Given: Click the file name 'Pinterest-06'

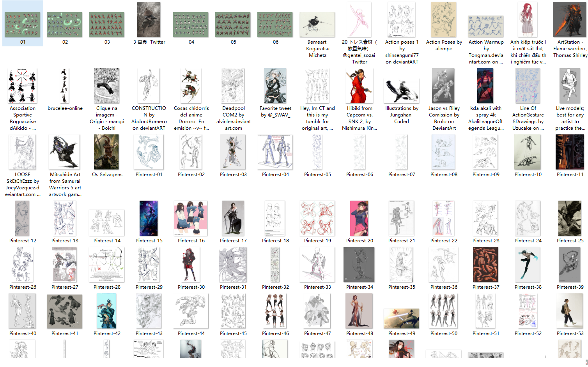Looking at the screenshot, I should pyautogui.click(x=360, y=175).
